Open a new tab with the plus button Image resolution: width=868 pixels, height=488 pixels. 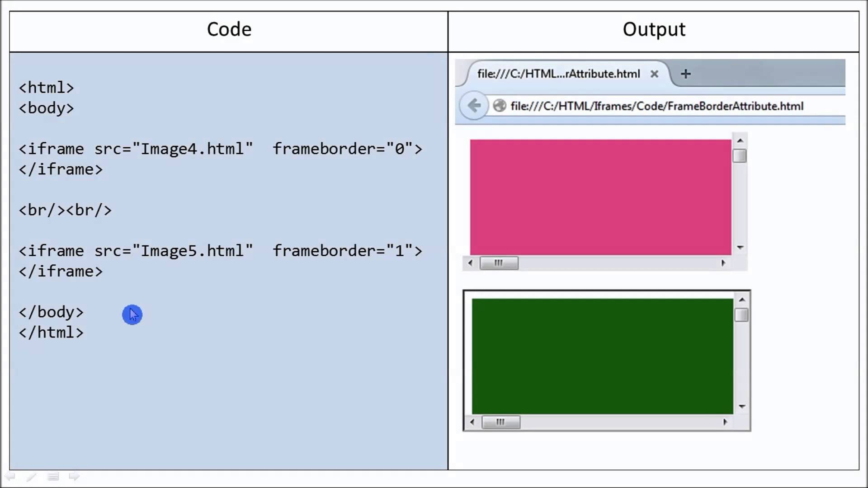[685, 74]
